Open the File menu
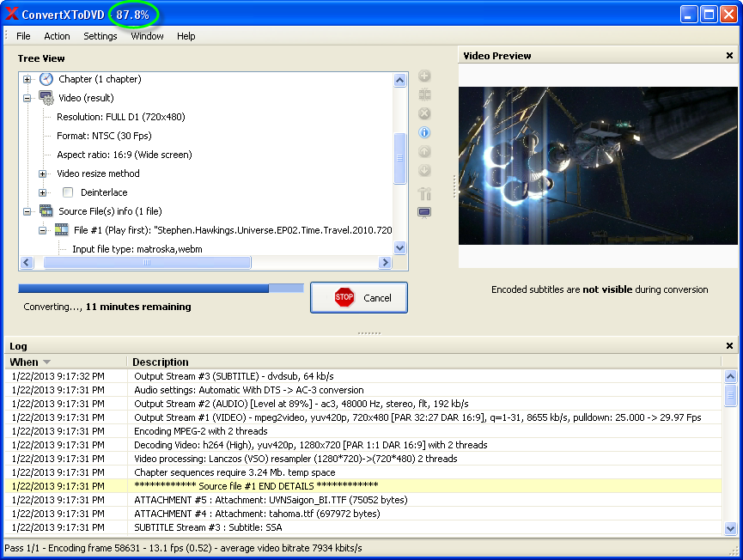Image resolution: width=743 pixels, height=560 pixels. click(23, 36)
